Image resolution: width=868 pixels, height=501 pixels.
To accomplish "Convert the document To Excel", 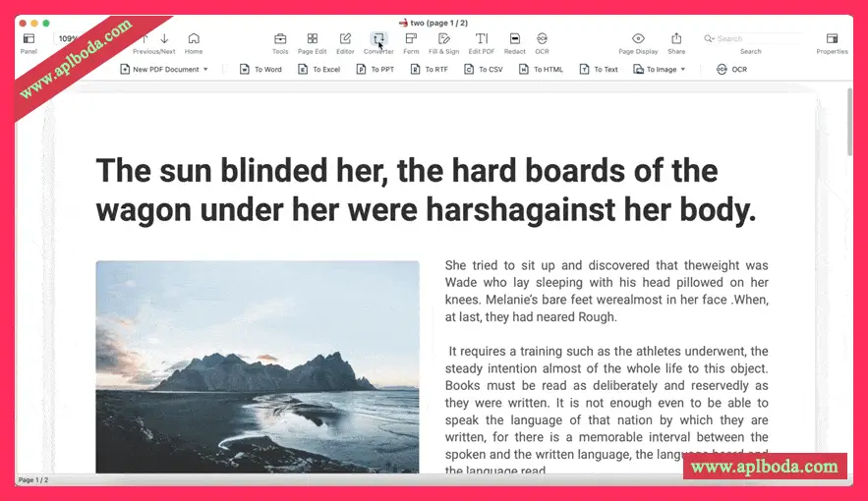I will point(318,70).
